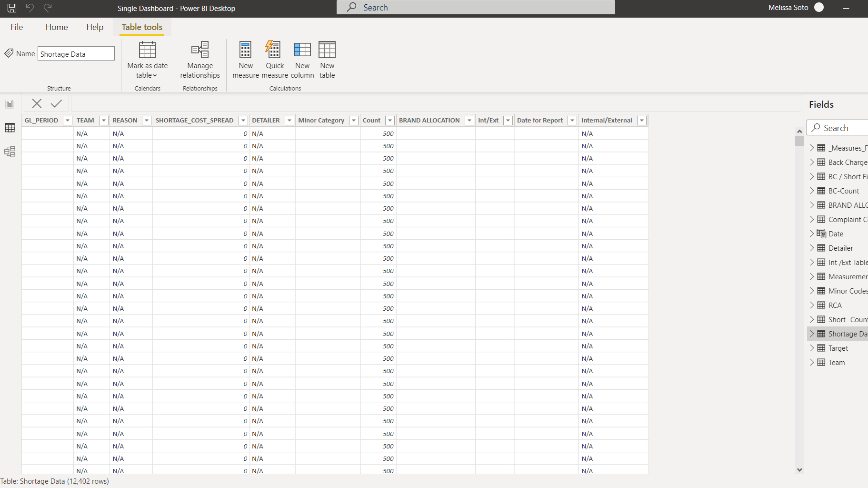Open Count column filter dropdown

[x=390, y=121]
